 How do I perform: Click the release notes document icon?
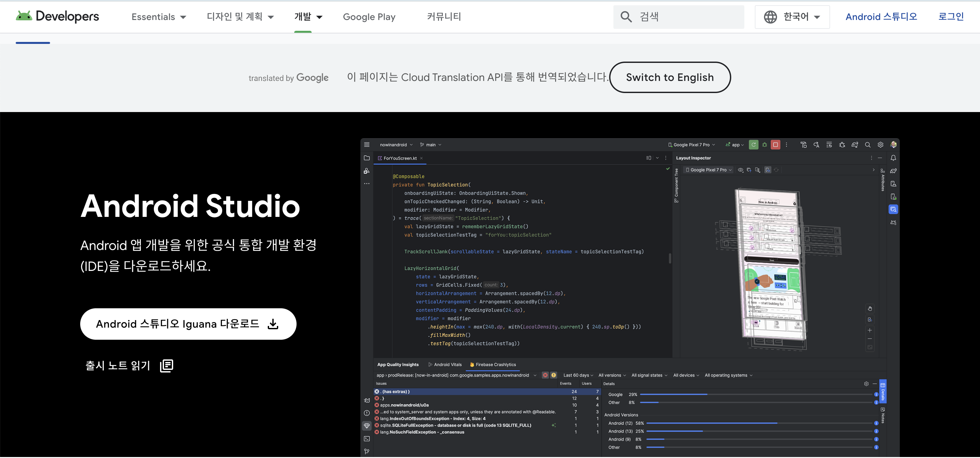167,366
